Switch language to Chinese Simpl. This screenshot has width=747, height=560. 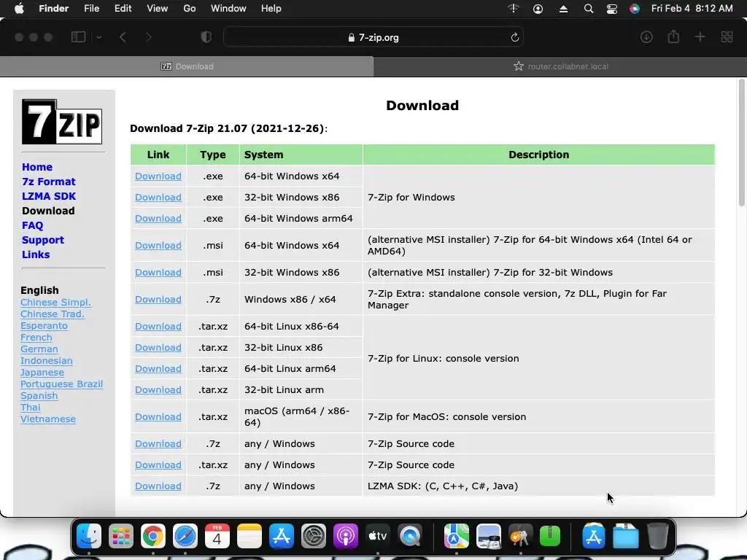55,303
